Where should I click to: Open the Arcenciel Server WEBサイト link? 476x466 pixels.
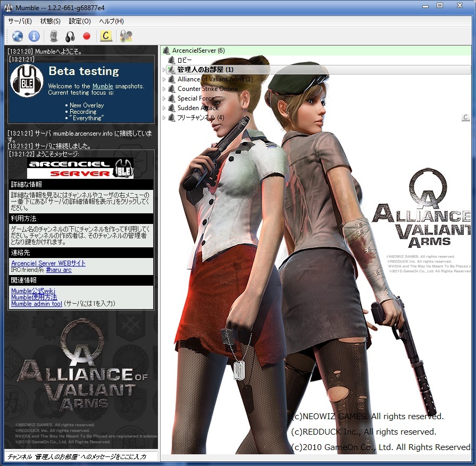[x=48, y=263]
